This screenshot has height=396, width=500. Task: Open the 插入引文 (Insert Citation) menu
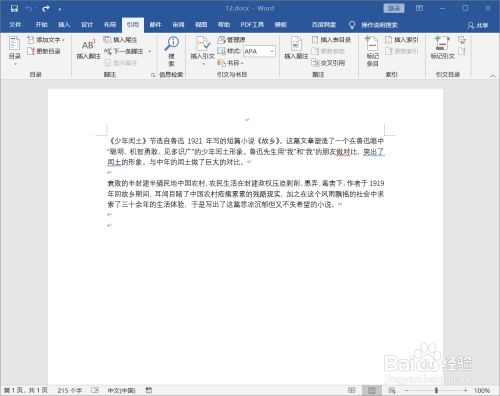coord(203,50)
